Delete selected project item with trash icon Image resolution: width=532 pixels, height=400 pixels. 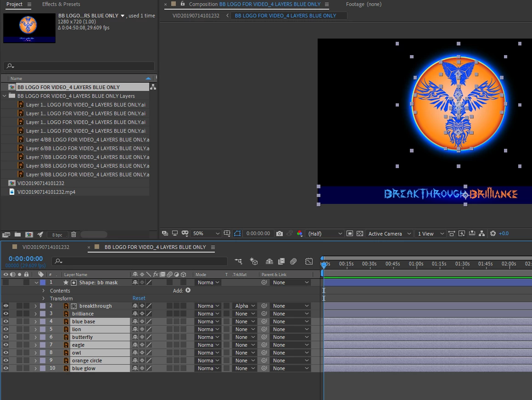73,234
